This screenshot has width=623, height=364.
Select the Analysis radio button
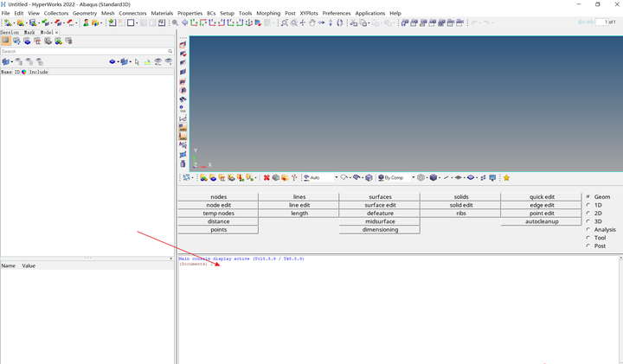588,229
